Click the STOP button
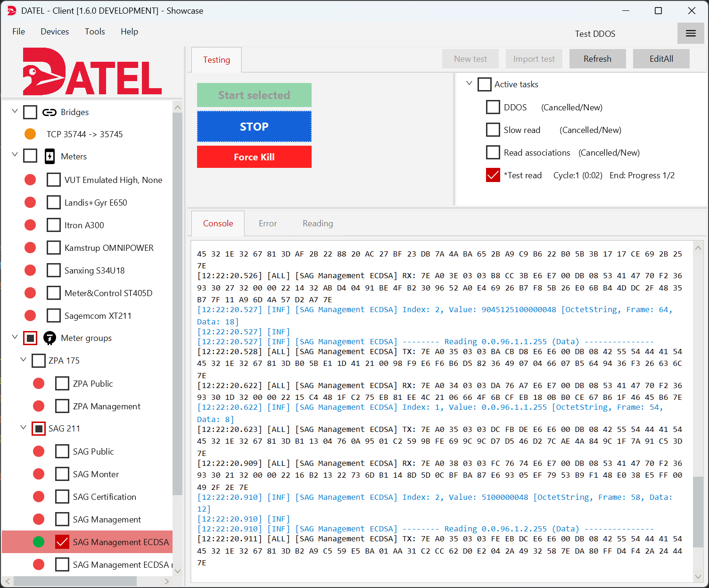This screenshot has width=709, height=588. (254, 126)
